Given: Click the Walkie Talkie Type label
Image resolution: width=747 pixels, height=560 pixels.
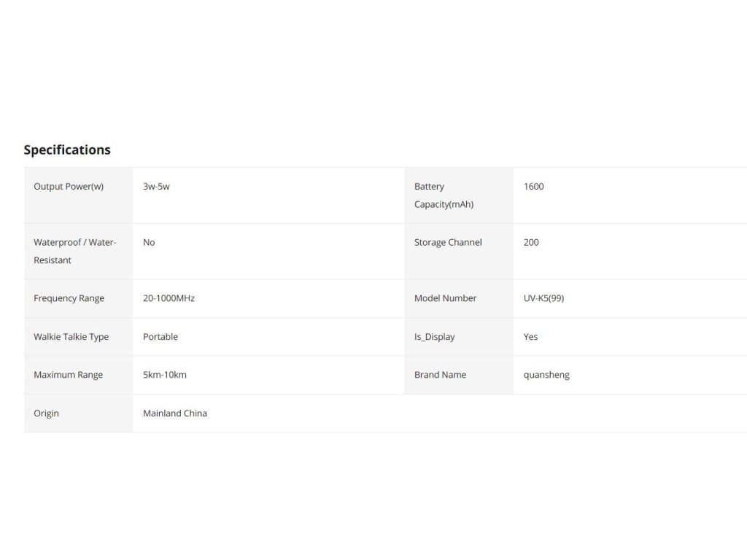Looking at the screenshot, I should (71, 337).
